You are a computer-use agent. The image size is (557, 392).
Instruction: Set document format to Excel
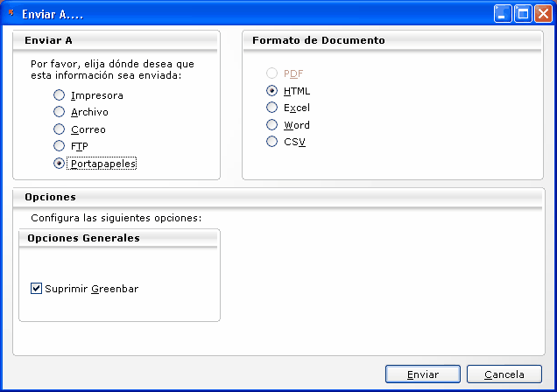click(272, 108)
